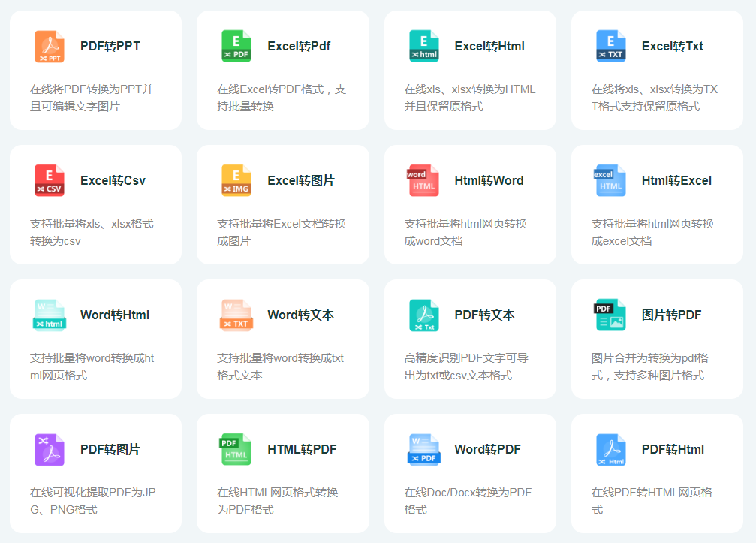Click description '在线xls、xlsx转换为HTML并且保留原格式'

coord(470,98)
